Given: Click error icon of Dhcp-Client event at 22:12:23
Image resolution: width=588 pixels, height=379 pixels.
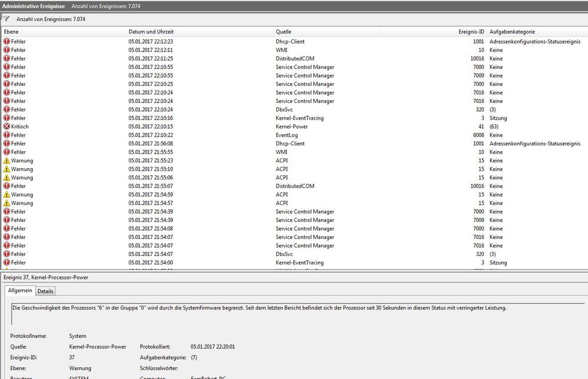Looking at the screenshot, I should [x=7, y=42].
